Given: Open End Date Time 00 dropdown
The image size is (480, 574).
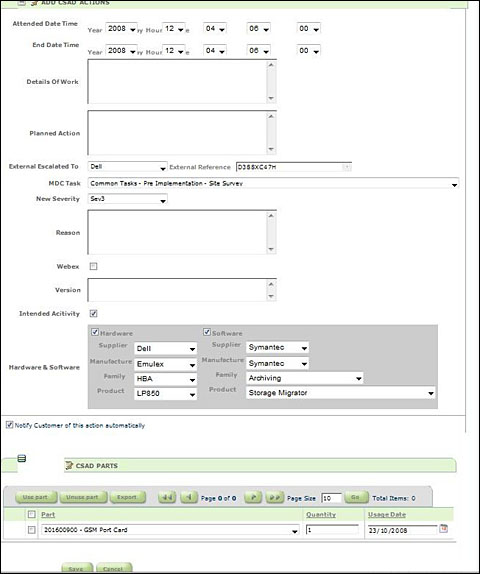Looking at the screenshot, I should (x=309, y=51).
